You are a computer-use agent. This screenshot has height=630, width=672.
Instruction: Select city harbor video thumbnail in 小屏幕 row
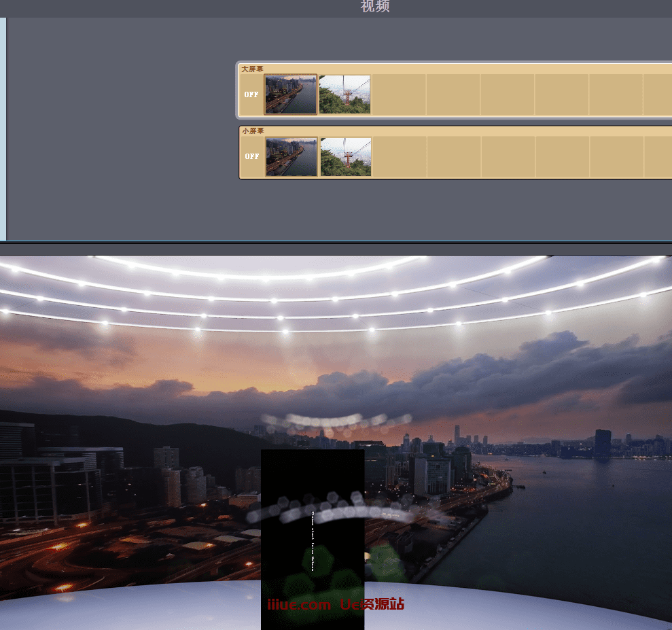click(291, 156)
